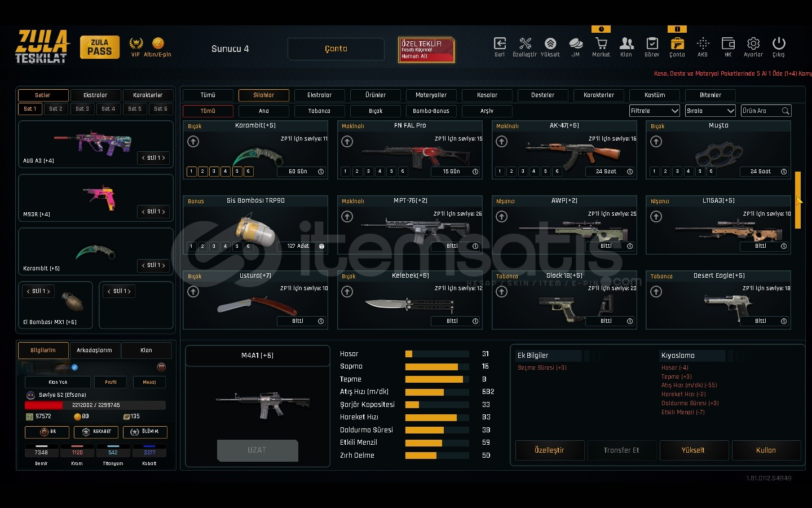The image size is (812, 508).
Task: Expand the Sırala sort dropdown
Action: point(710,111)
